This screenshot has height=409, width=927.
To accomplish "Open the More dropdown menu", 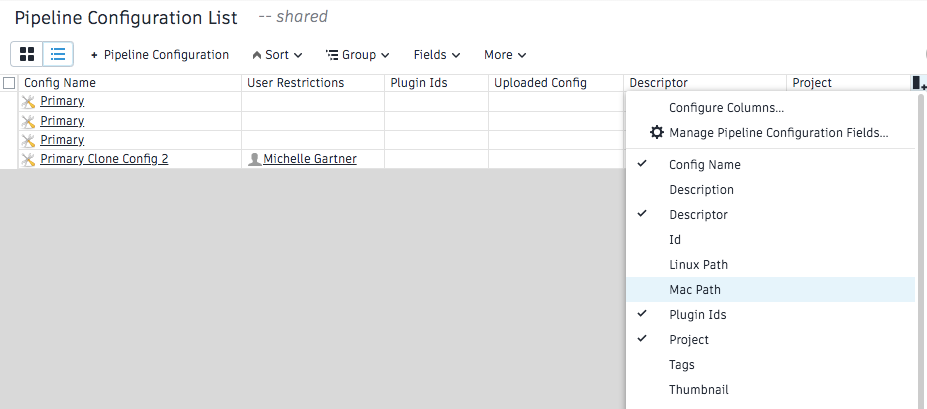I will click(x=505, y=55).
